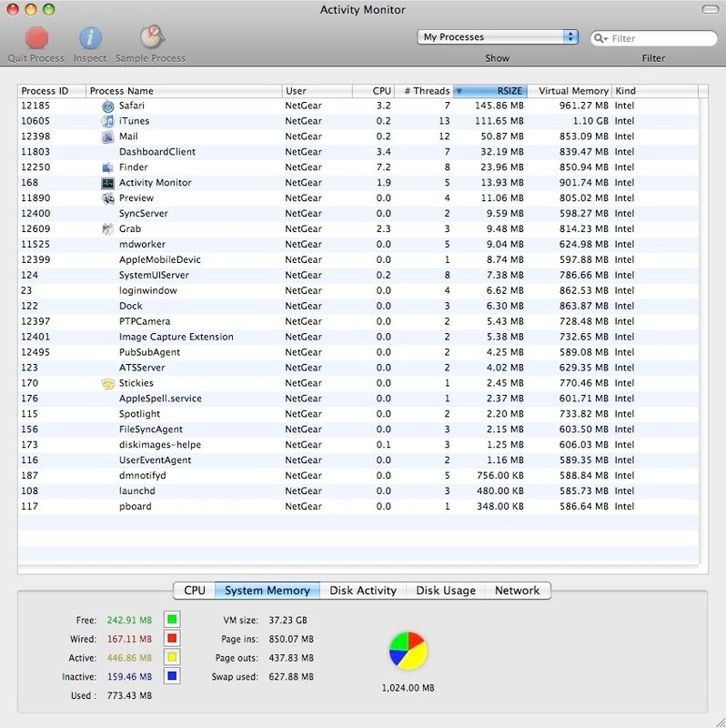Select the Finder face icon
The height and width of the screenshot is (728, 726).
point(107,167)
